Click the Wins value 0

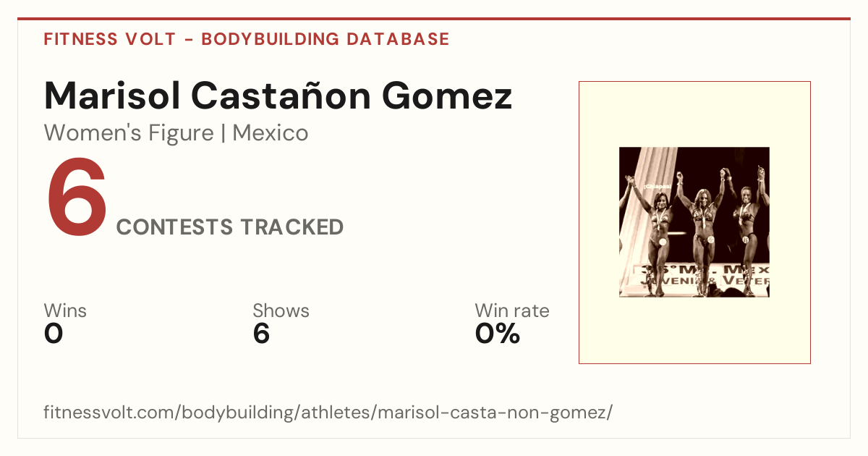(x=54, y=334)
